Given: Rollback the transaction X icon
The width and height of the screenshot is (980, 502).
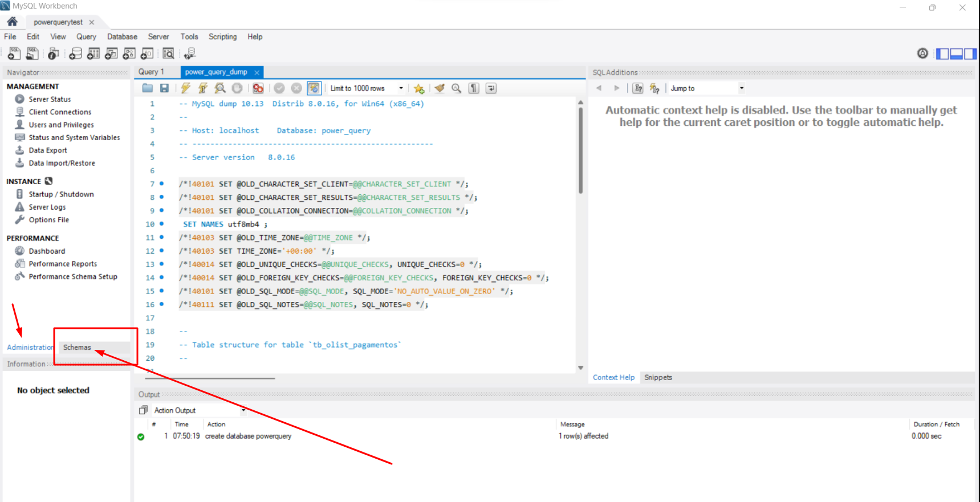Looking at the screenshot, I should (x=296, y=88).
